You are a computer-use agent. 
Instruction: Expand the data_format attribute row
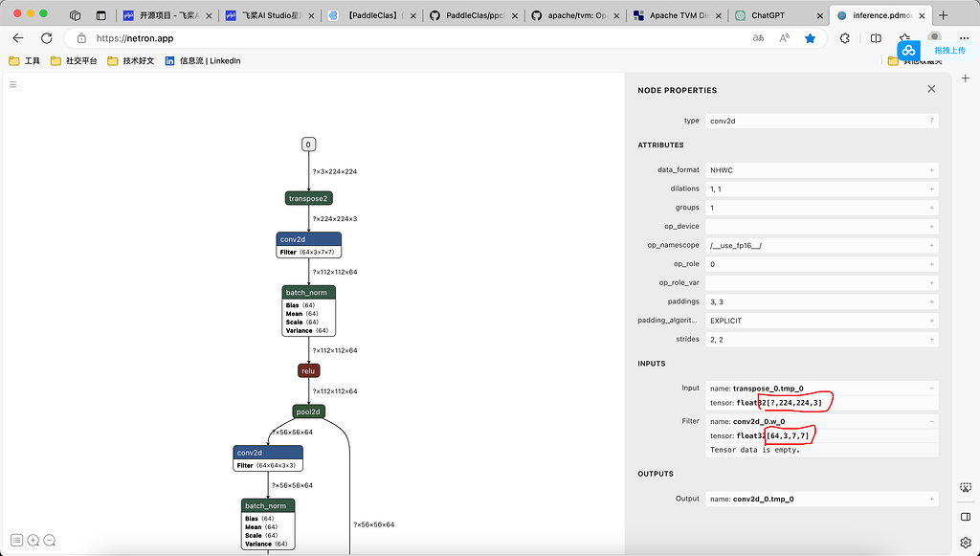tap(931, 170)
